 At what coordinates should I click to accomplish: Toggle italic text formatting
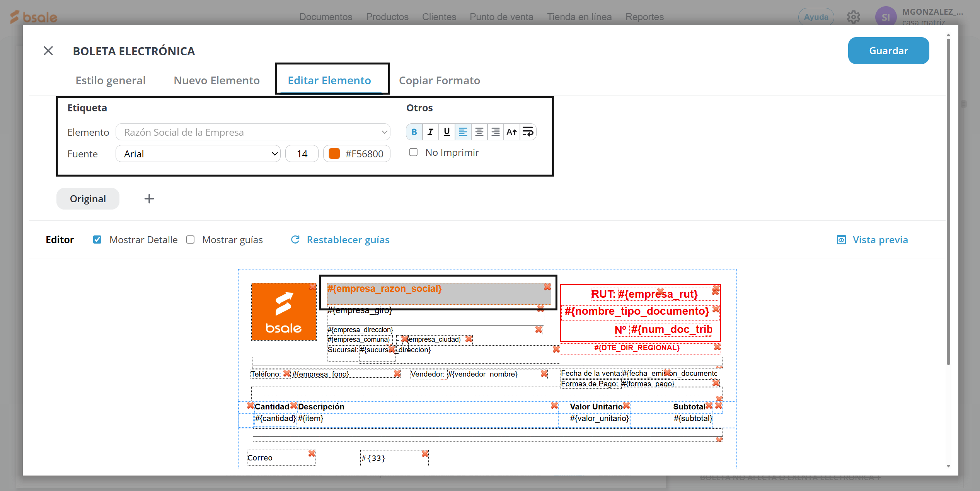pyautogui.click(x=430, y=132)
